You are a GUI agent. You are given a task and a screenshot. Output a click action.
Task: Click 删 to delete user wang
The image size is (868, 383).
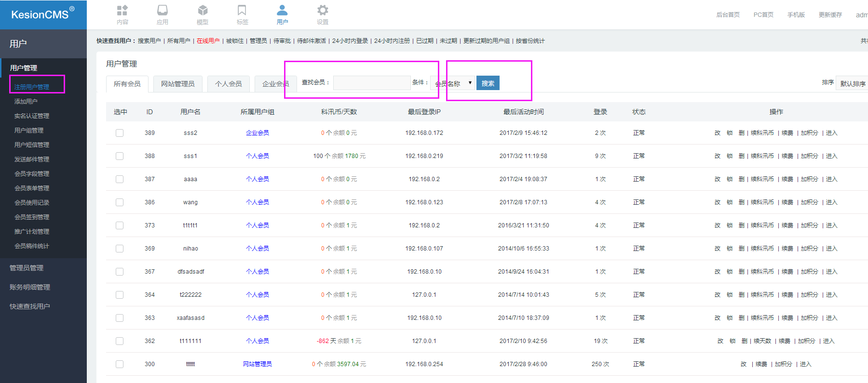click(x=742, y=202)
